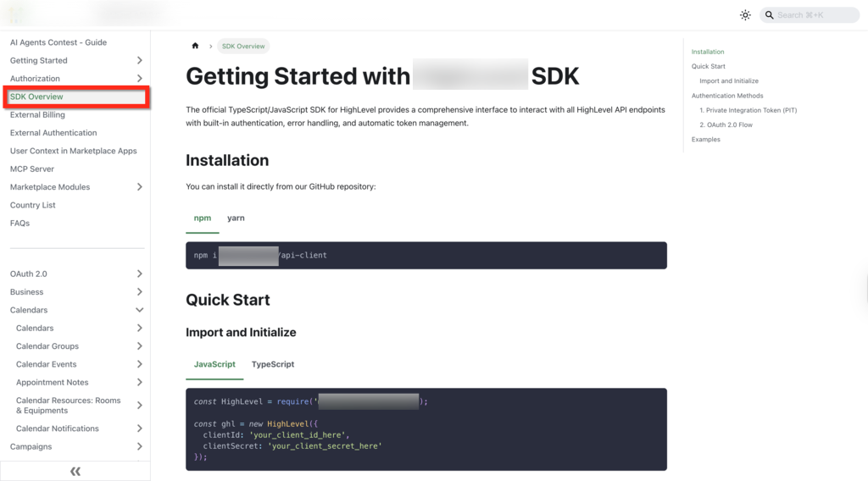This screenshot has height=481, width=868.
Task: Expand Marketplace Modules chevron
Action: [140, 187]
